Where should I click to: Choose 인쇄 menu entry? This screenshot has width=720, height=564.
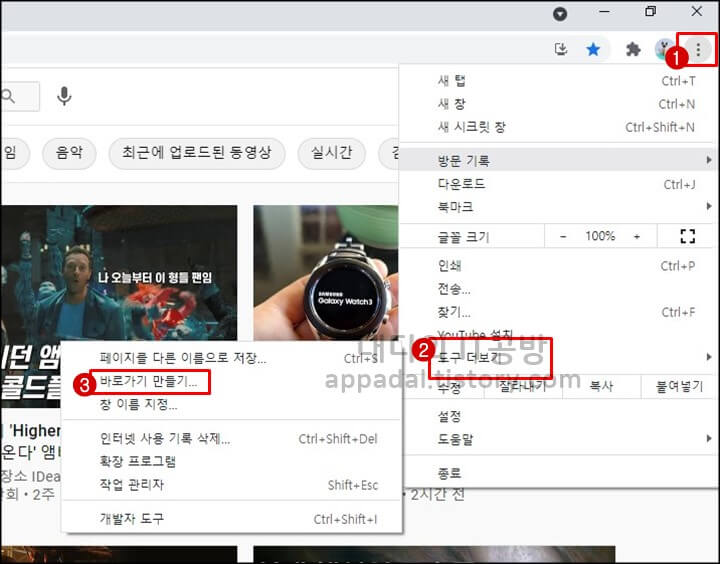[x=557, y=265]
